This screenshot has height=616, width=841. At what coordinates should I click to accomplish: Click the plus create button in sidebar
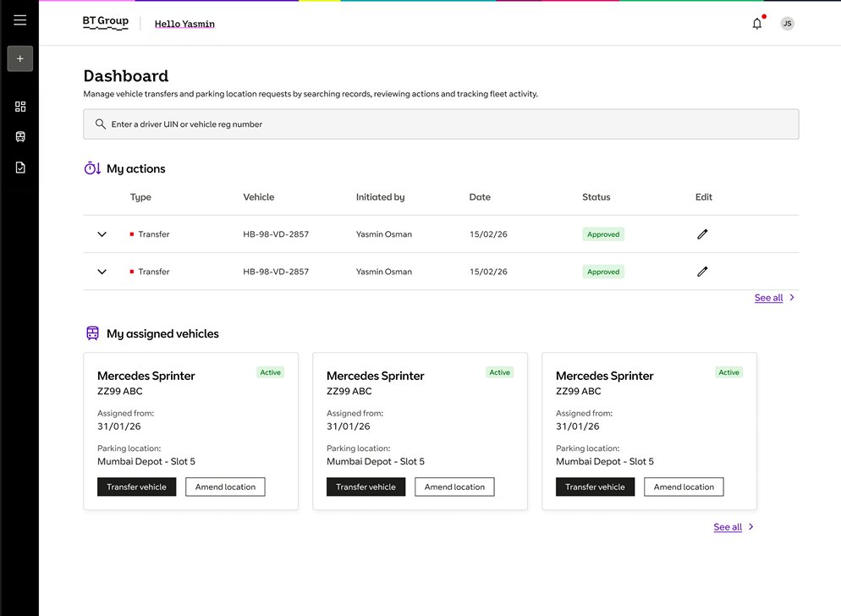pyautogui.click(x=19, y=58)
